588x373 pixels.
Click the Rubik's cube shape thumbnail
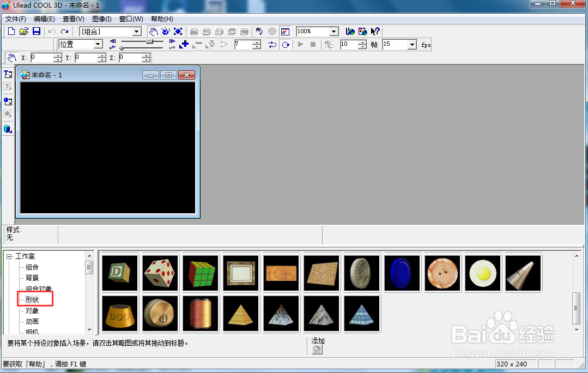[201, 273]
